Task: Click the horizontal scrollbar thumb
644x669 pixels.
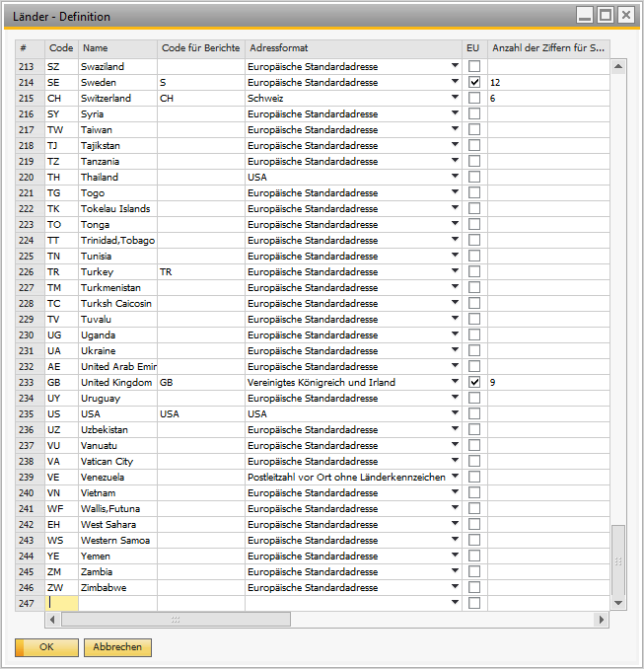Action: click(x=176, y=620)
